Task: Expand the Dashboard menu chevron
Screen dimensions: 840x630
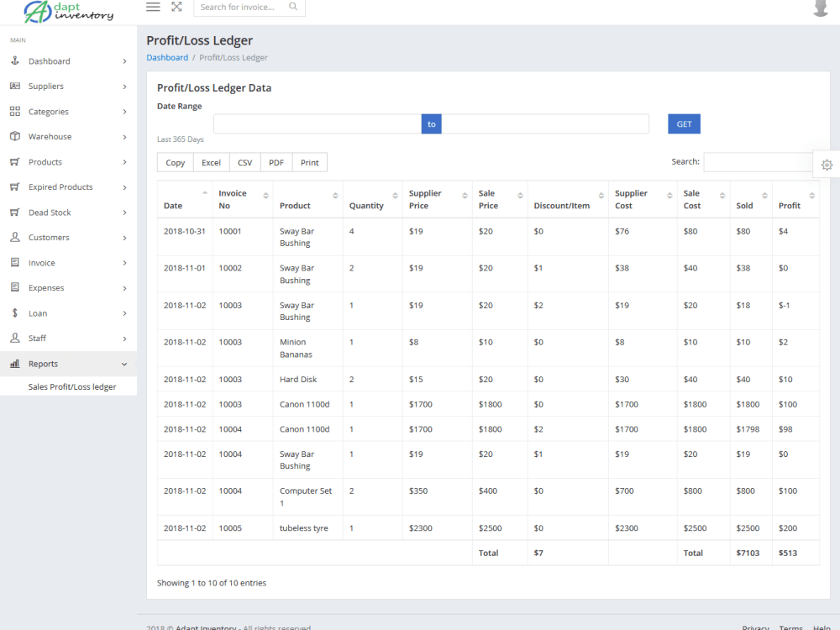Action: [x=124, y=61]
